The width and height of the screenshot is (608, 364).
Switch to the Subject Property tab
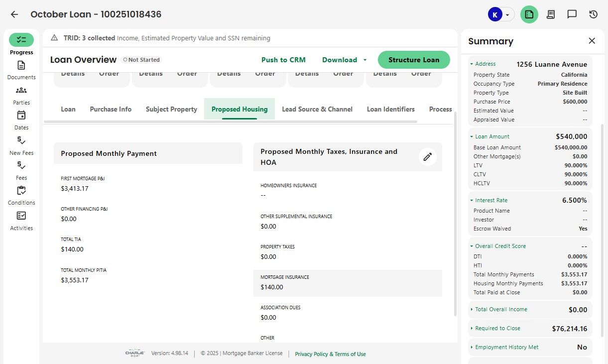pyautogui.click(x=171, y=109)
